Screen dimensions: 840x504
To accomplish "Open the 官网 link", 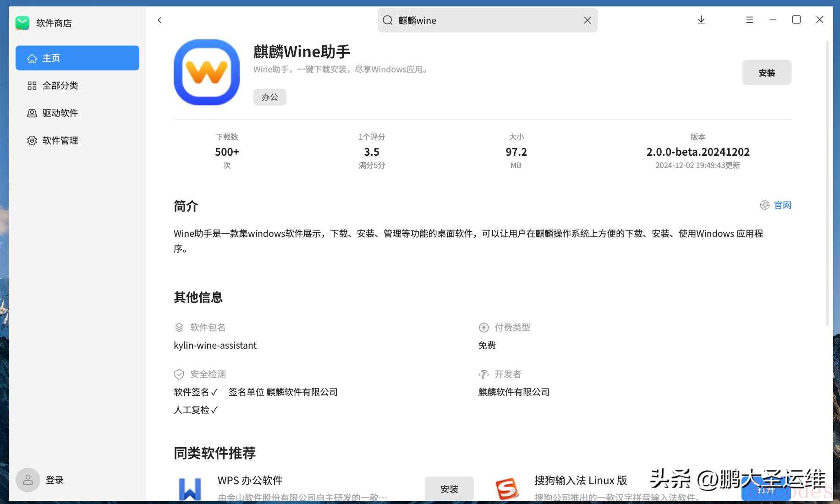I will 782,205.
